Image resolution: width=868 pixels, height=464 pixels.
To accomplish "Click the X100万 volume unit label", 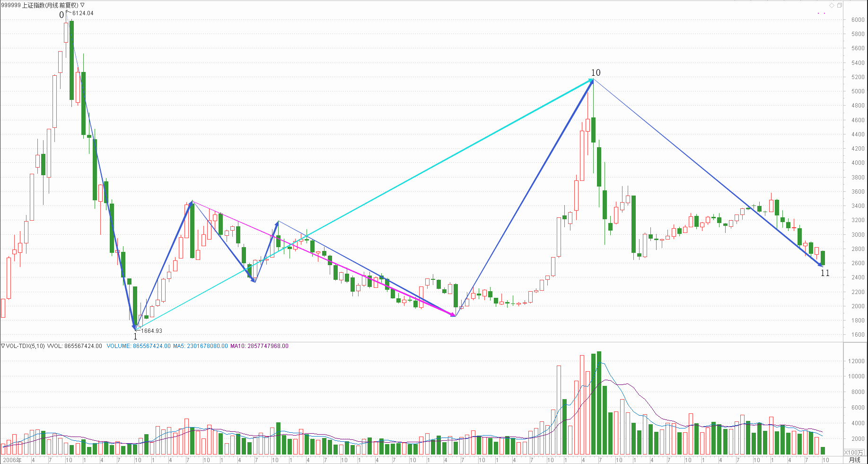I will [854, 452].
